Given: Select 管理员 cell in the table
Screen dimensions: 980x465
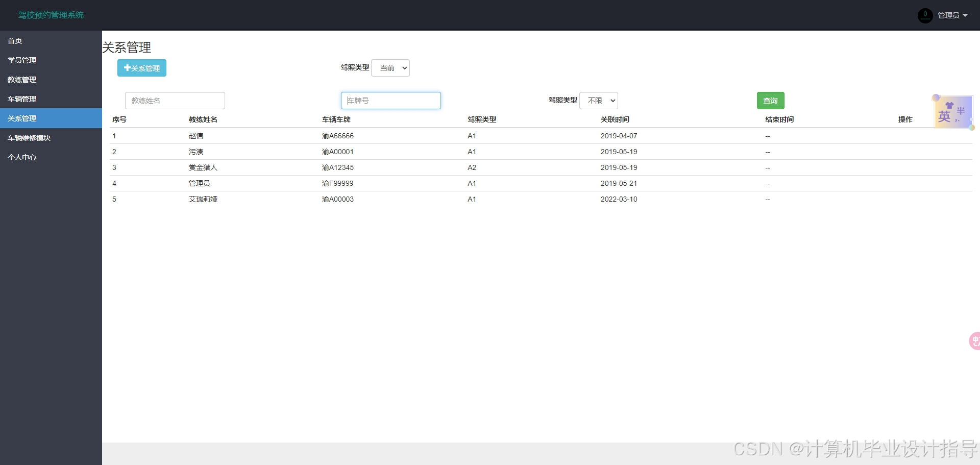Looking at the screenshot, I should [200, 183].
